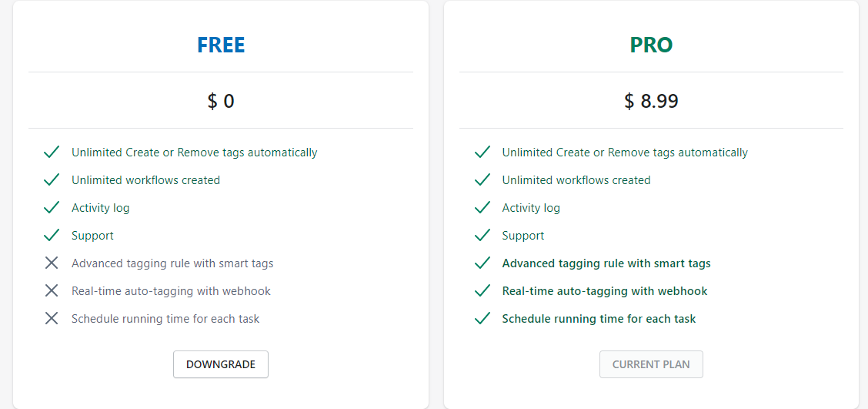Viewport: 868px width, 409px height.
Task: Select the FREE plan heading
Action: (x=221, y=45)
